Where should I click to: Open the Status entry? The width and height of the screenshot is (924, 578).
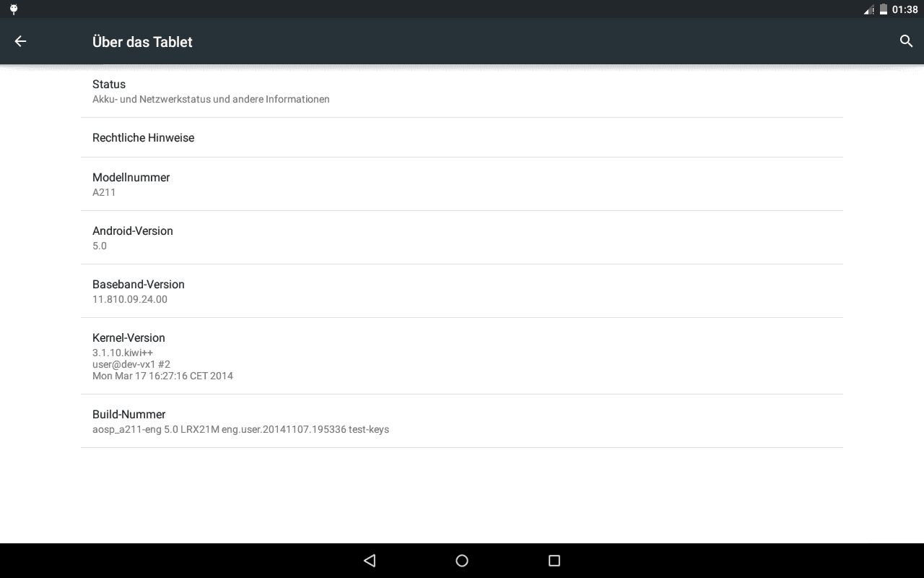tap(462, 91)
